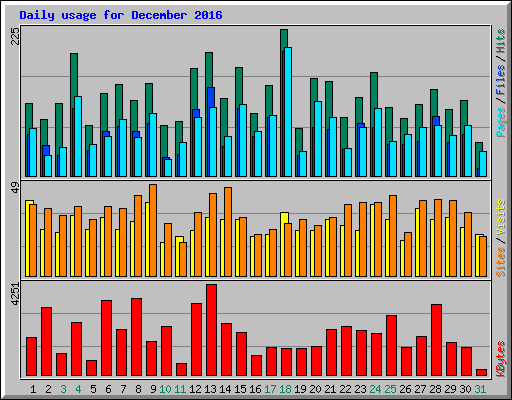This screenshot has width=512, height=400.
Task: Click the red KBytes legend label
Action: click(x=501, y=359)
